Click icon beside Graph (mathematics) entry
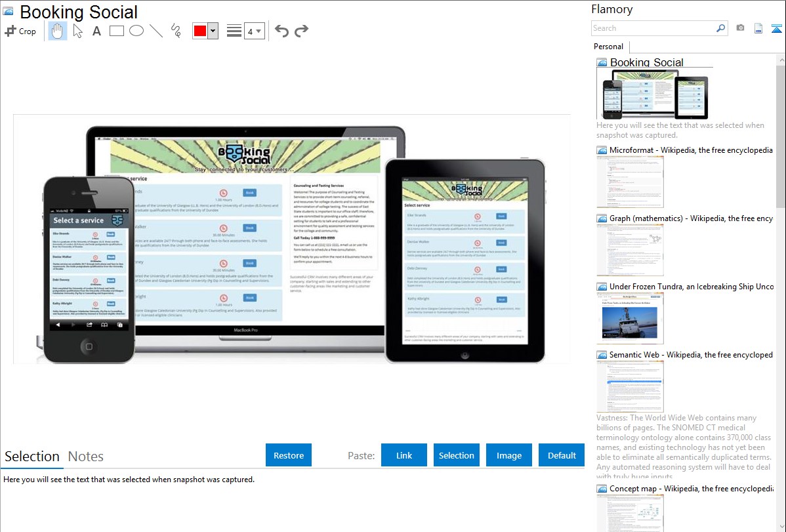786x532 pixels. (x=602, y=218)
